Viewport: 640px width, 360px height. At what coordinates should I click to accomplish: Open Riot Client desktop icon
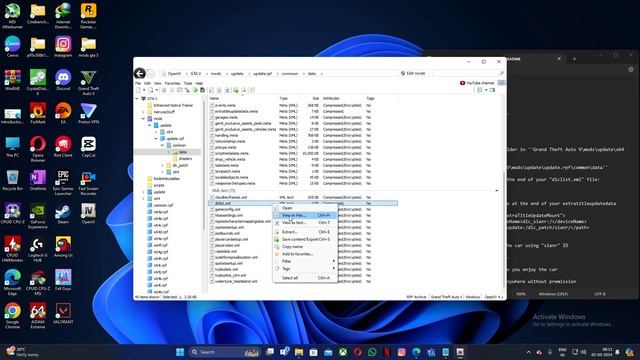[63, 147]
